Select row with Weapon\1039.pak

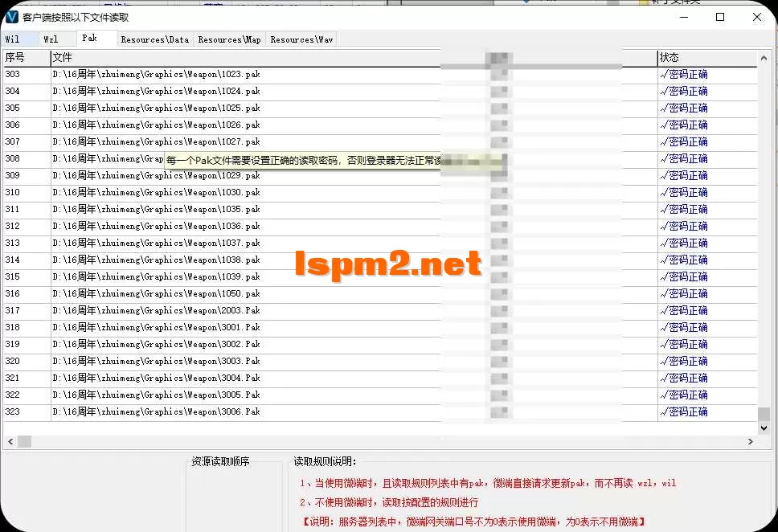(381, 277)
